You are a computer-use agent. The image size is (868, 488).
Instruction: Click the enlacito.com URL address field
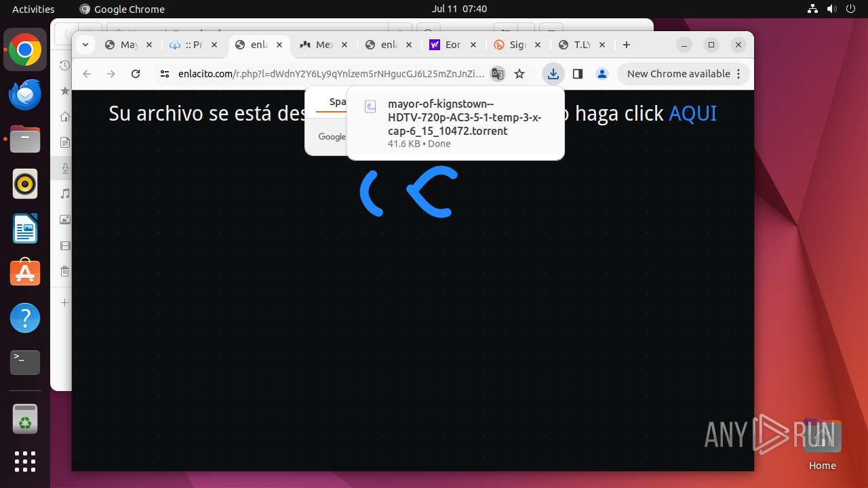331,74
